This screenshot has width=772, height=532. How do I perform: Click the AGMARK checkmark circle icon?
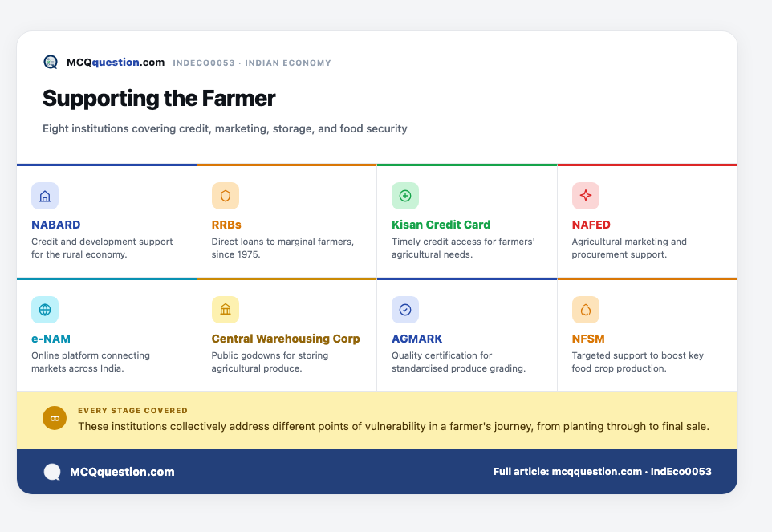point(405,310)
